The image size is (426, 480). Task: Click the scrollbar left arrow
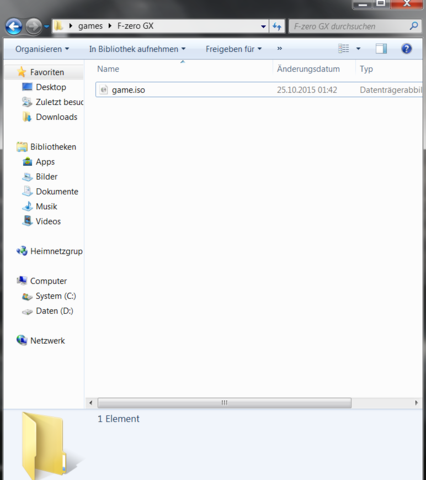point(91,403)
